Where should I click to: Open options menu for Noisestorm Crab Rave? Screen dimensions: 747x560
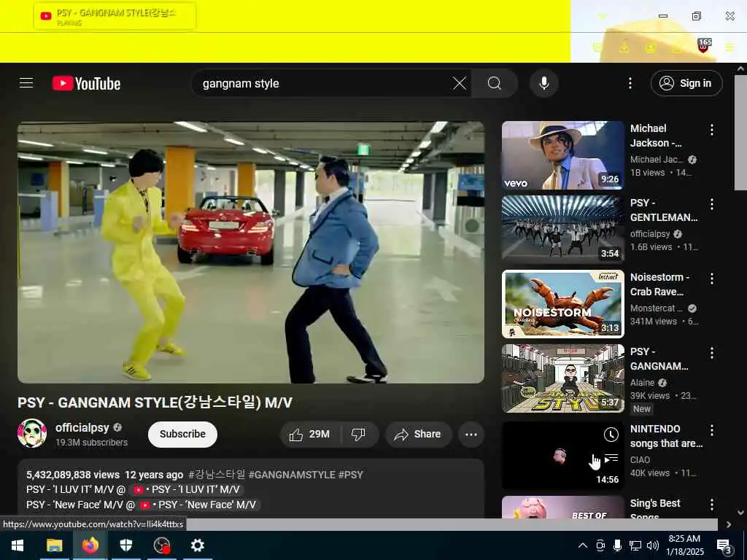pyautogui.click(x=712, y=279)
